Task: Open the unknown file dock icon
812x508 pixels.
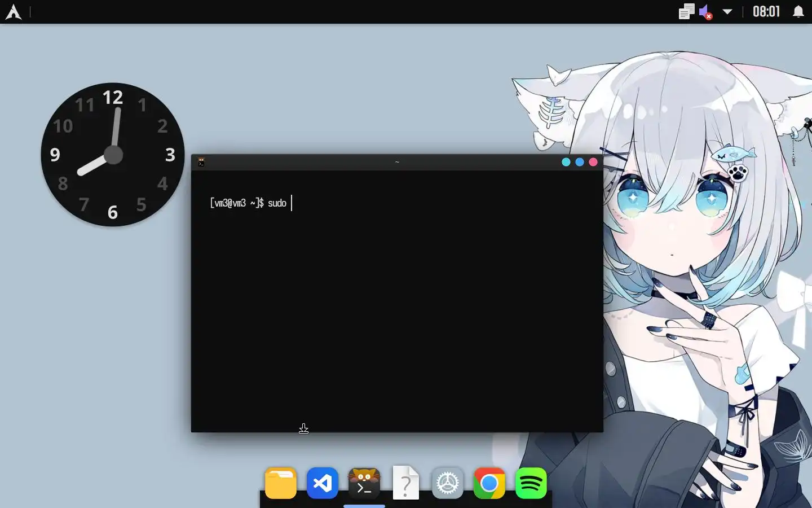Action: click(406, 483)
